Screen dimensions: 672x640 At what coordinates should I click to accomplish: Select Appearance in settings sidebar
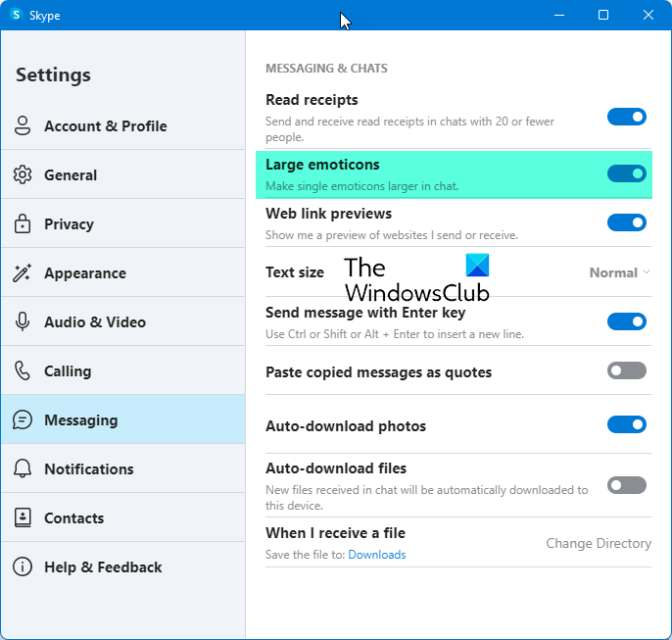point(123,272)
